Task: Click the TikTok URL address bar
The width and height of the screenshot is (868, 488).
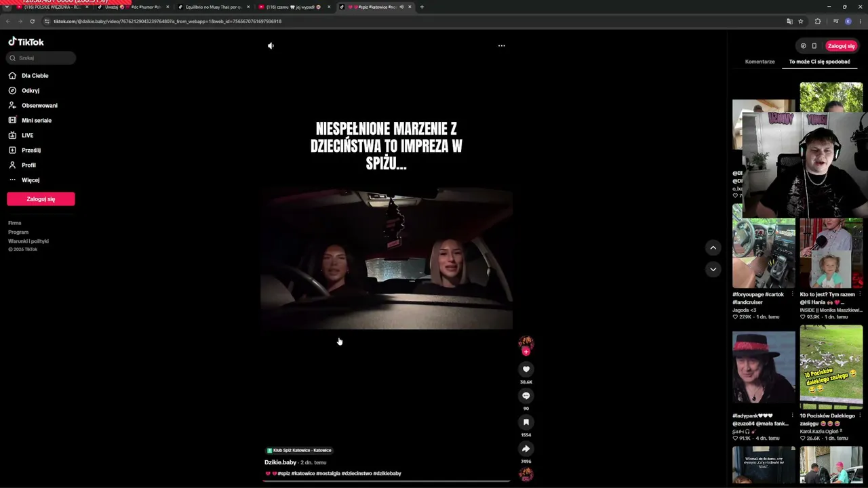Action: [x=407, y=21]
